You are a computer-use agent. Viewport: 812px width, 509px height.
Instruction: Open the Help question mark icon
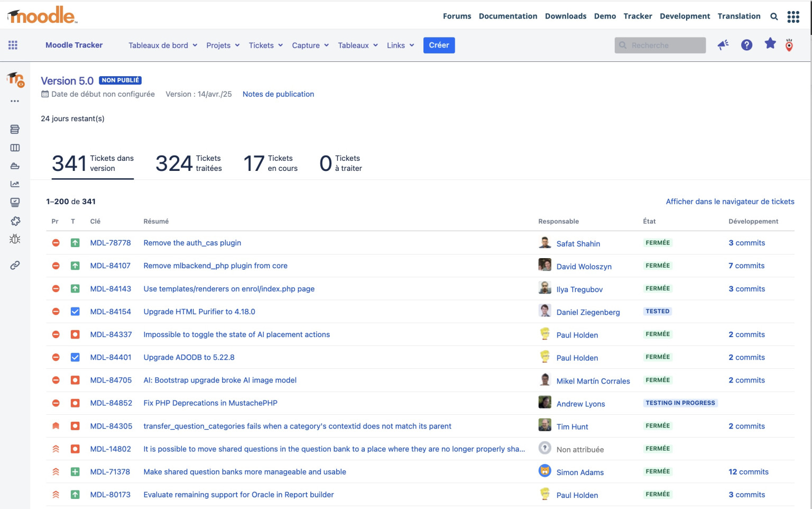tap(746, 45)
